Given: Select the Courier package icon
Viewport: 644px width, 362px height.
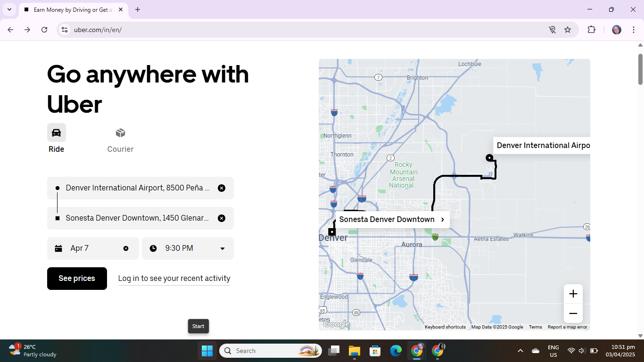Looking at the screenshot, I should [120, 132].
